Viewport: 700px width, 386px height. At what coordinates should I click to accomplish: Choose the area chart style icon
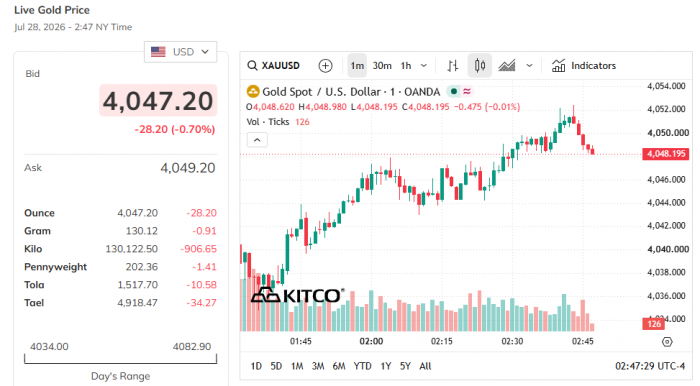tap(507, 66)
